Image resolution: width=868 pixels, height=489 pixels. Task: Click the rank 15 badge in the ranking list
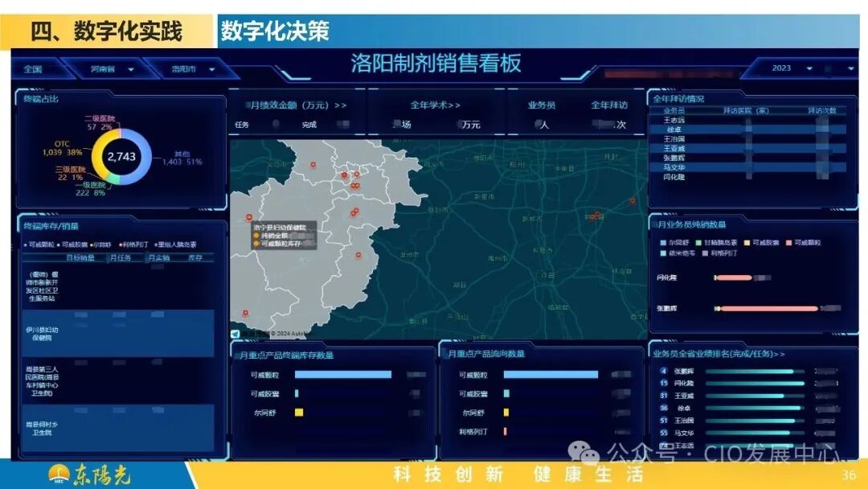(x=664, y=383)
